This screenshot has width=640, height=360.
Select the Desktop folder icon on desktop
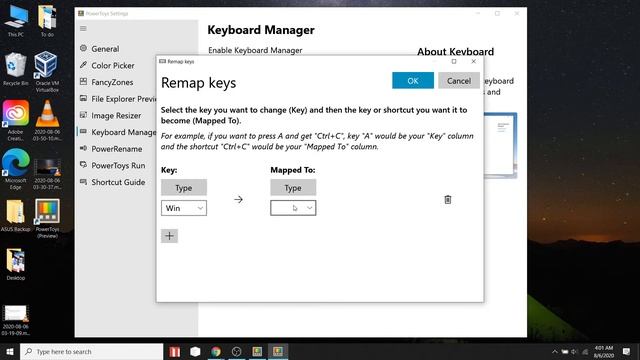16,264
